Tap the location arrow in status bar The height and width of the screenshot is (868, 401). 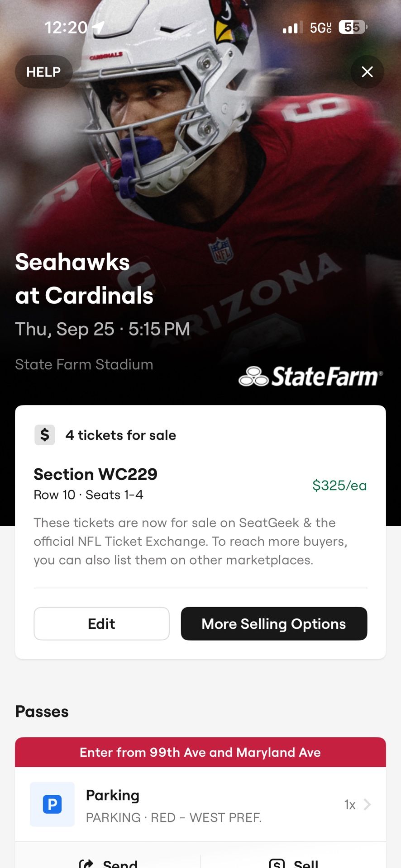tap(98, 27)
